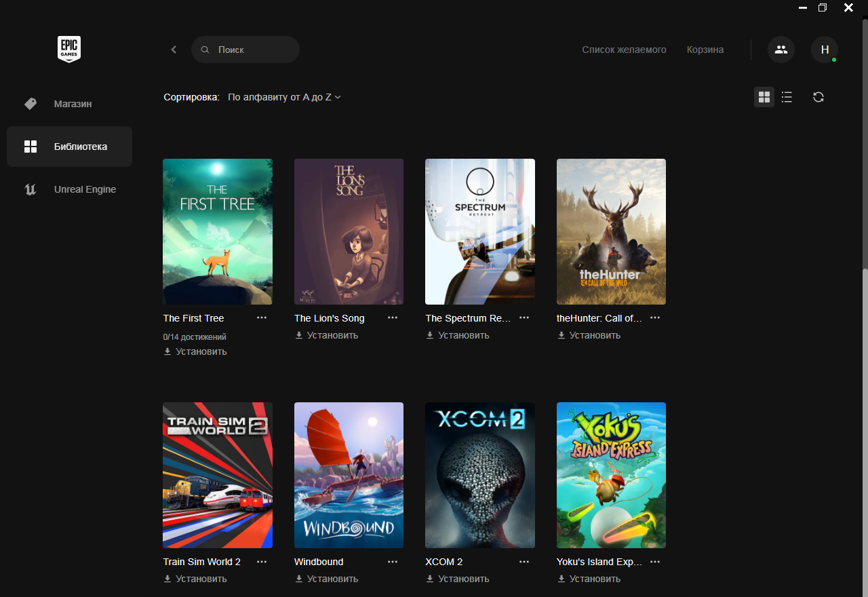
Task: Go back with the left arrow
Action: [x=174, y=50]
